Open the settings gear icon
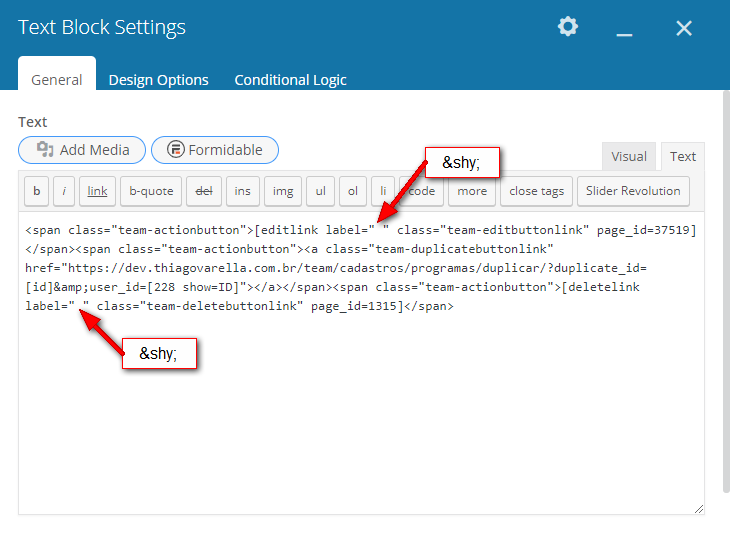The height and width of the screenshot is (533, 730). [x=568, y=27]
